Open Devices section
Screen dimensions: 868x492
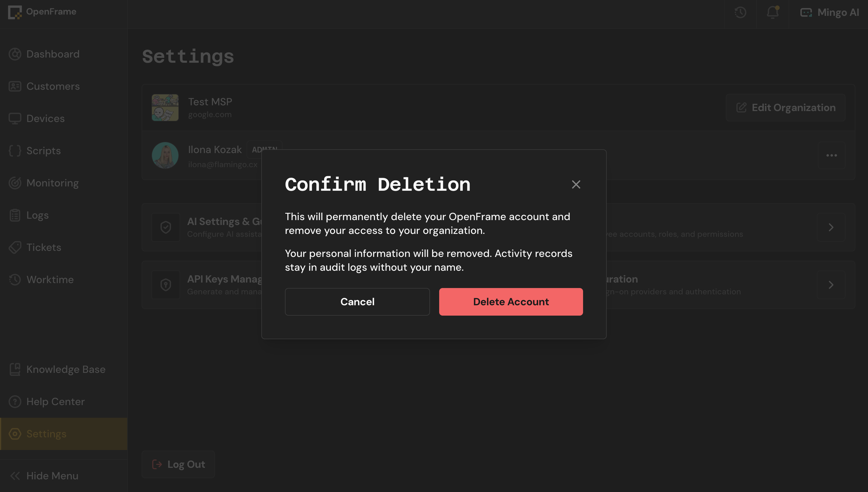tap(64, 118)
